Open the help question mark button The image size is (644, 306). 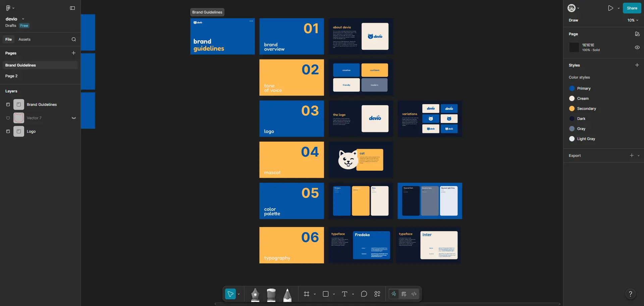point(631,294)
